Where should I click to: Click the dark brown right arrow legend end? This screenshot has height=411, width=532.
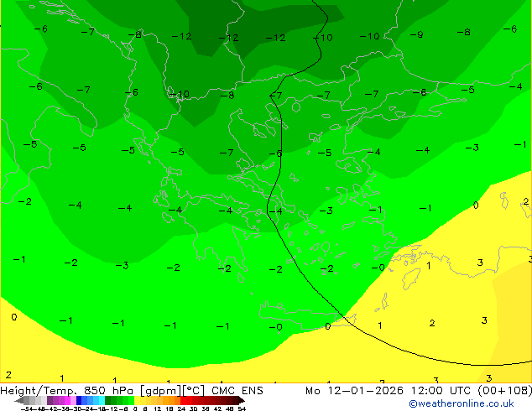tap(242, 400)
